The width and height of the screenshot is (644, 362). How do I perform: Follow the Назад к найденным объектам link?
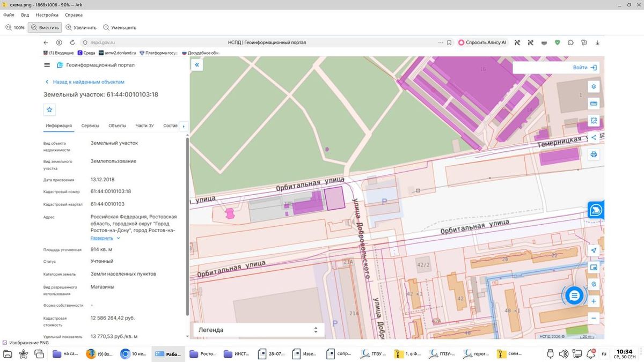(85, 82)
